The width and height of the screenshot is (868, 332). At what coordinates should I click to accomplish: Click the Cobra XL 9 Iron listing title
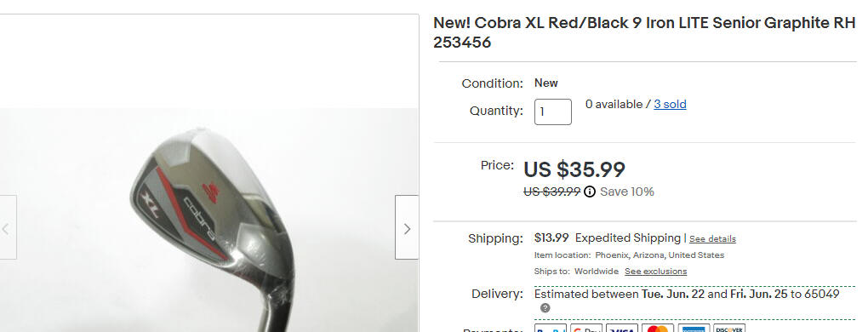point(644,32)
